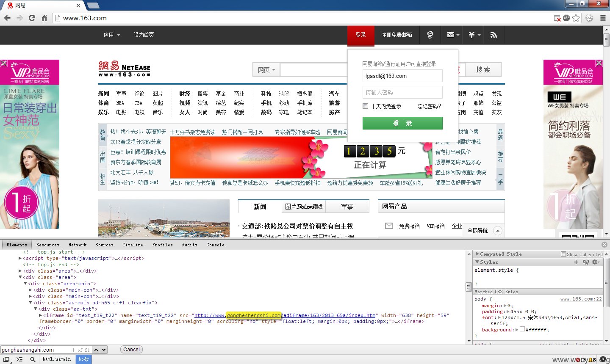This screenshot has width=610, height=364.
Task: Tick the 十天内免登录 checkbox
Action: (x=365, y=106)
